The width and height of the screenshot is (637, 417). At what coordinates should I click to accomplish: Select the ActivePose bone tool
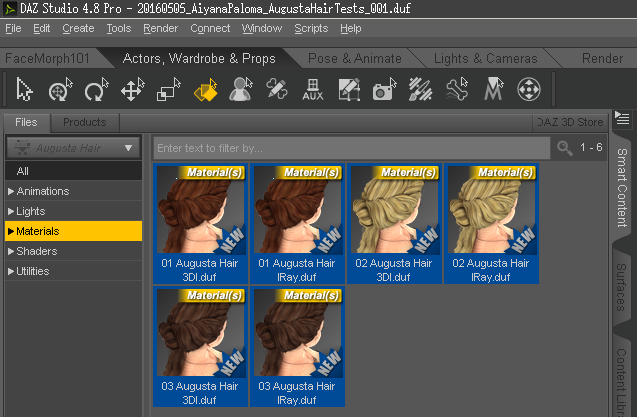coord(457,89)
